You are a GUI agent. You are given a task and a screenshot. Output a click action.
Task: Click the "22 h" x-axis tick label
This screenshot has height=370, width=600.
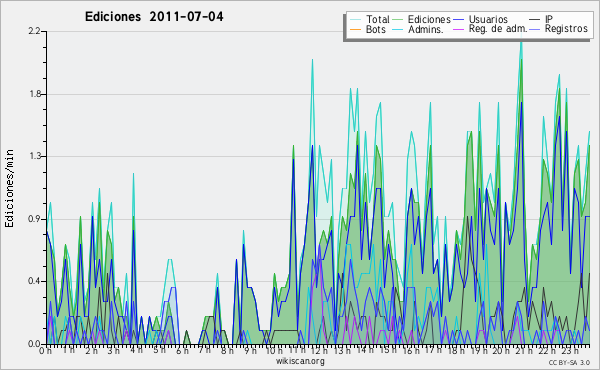click(x=546, y=351)
